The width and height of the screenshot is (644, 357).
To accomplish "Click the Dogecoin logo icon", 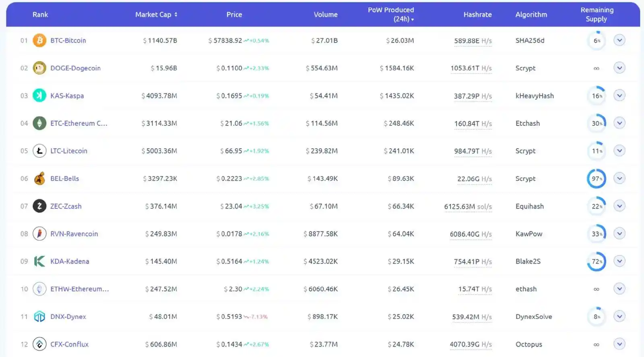I will click(x=39, y=68).
